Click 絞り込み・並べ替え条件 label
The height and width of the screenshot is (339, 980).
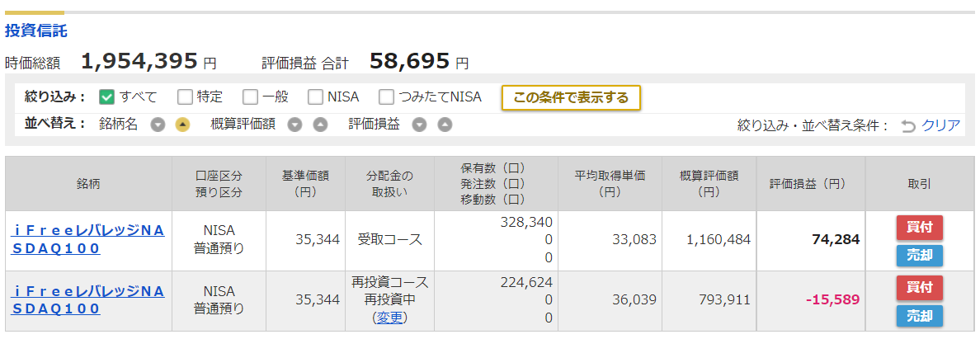pyautogui.click(x=813, y=125)
